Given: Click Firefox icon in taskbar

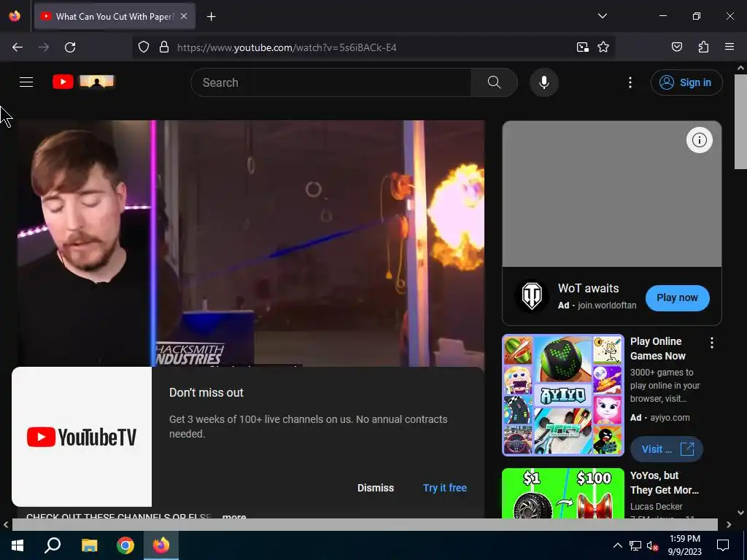Looking at the screenshot, I should 161,545.
